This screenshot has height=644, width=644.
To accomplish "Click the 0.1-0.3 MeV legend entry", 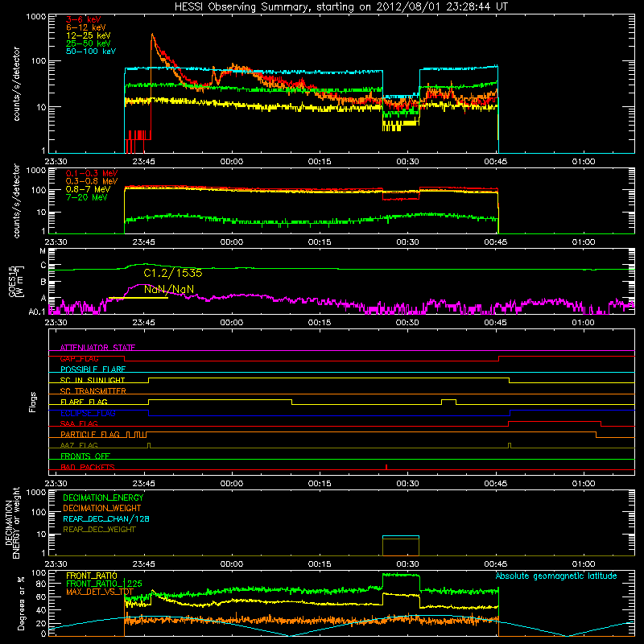I will 92,173.
